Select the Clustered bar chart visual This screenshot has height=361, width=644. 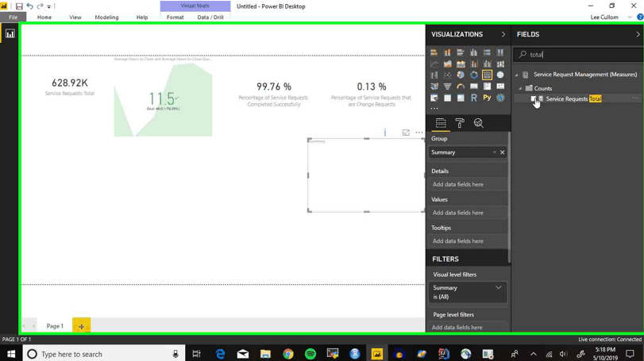[461, 52]
